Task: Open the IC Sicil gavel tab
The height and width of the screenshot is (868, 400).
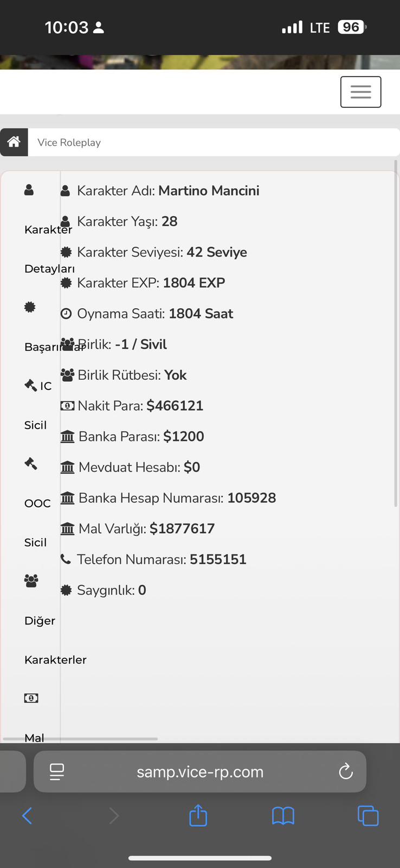Action: click(x=31, y=385)
